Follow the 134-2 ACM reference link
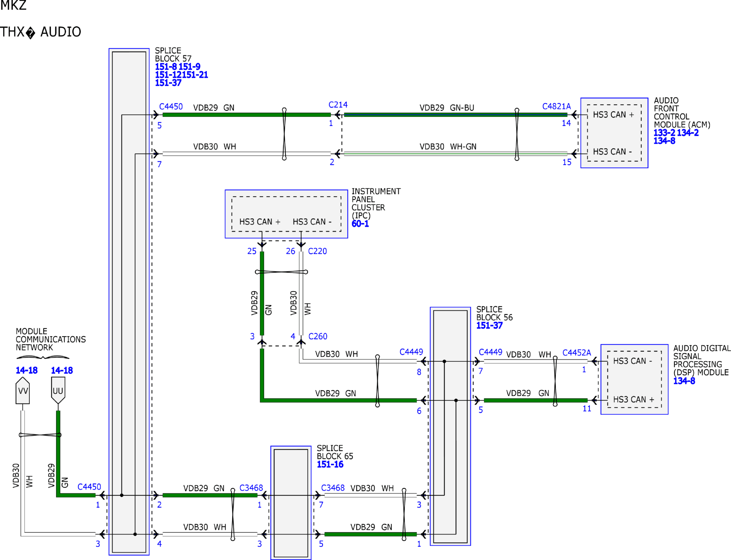 688,133
